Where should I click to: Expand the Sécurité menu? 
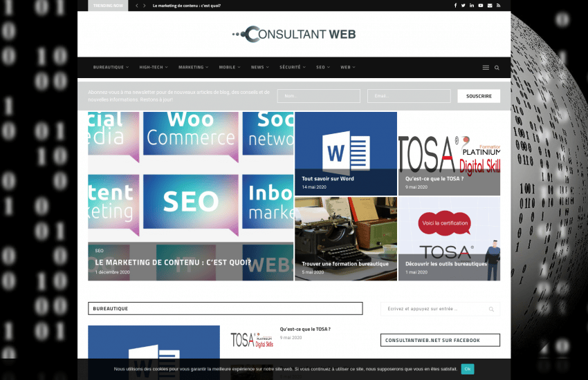(x=293, y=68)
